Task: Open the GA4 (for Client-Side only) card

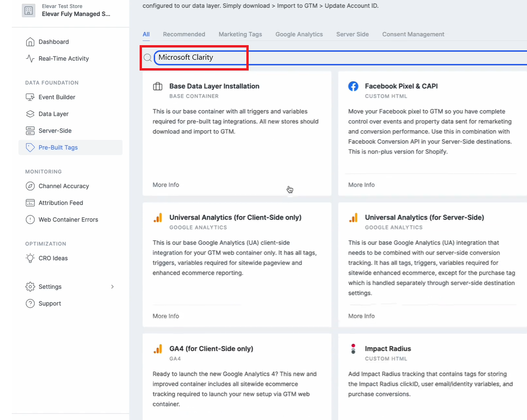Action: tap(237, 377)
